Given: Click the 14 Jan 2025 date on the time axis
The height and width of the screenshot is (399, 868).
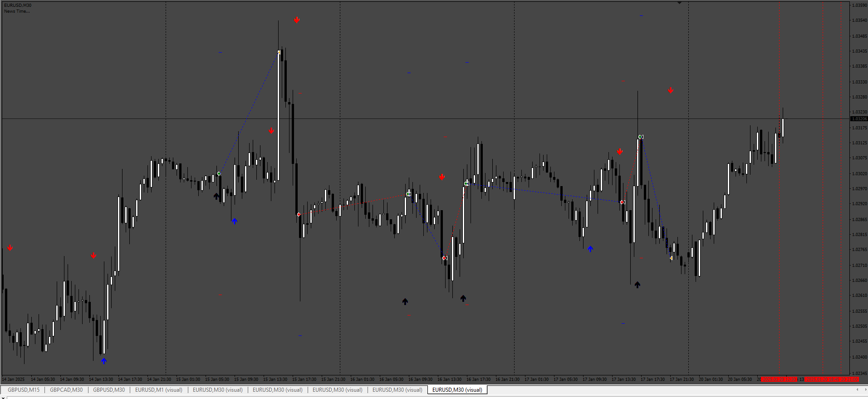Looking at the screenshot, I should (14, 379).
